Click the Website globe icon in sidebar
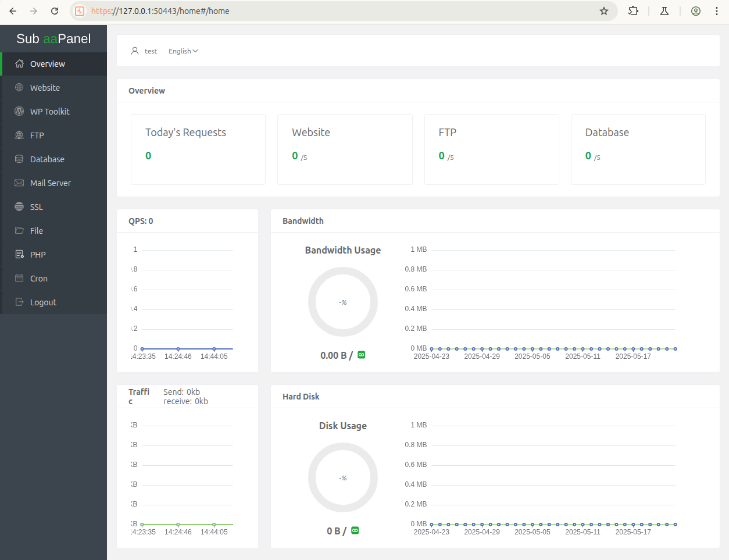This screenshot has height=560, width=729. tap(19, 88)
